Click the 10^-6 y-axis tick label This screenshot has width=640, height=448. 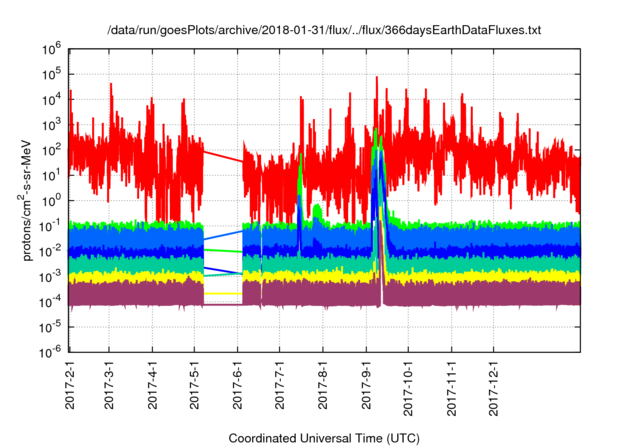pyautogui.click(x=50, y=352)
